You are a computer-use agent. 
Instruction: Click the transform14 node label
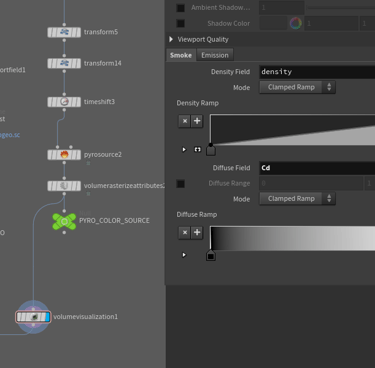tap(103, 63)
